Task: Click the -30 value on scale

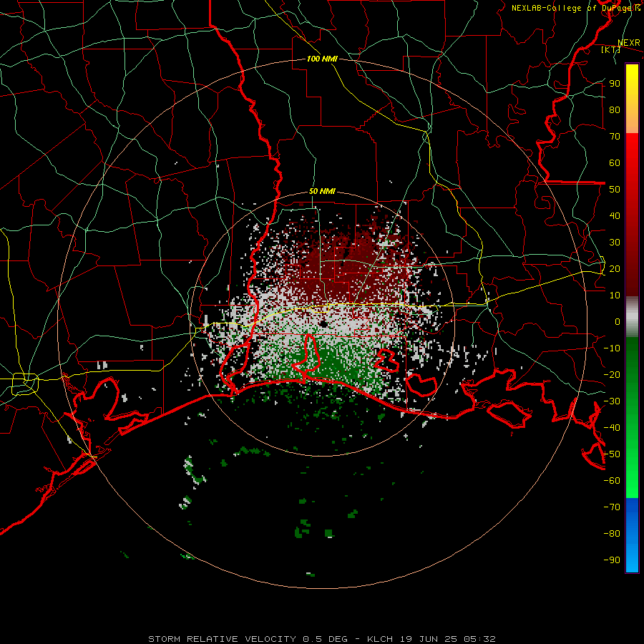Action: click(612, 401)
